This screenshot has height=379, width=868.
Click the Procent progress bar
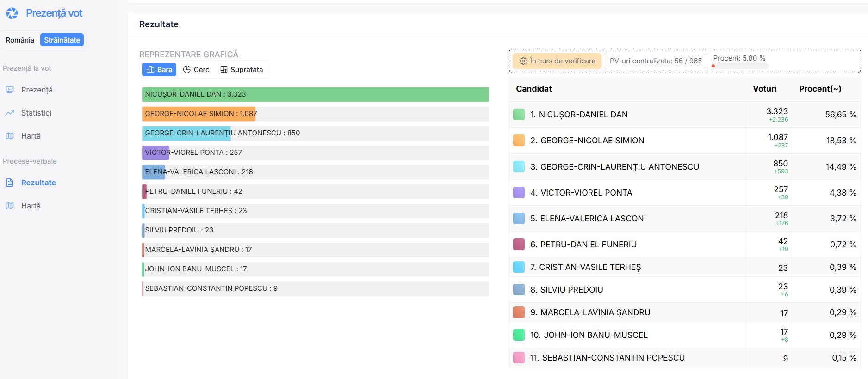click(740, 66)
